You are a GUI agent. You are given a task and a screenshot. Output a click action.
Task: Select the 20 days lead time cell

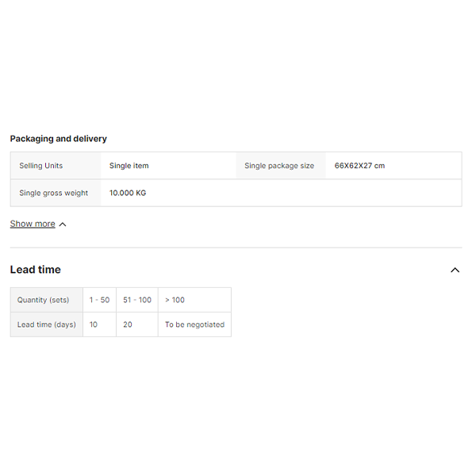pyautogui.click(x=128, y=324)
